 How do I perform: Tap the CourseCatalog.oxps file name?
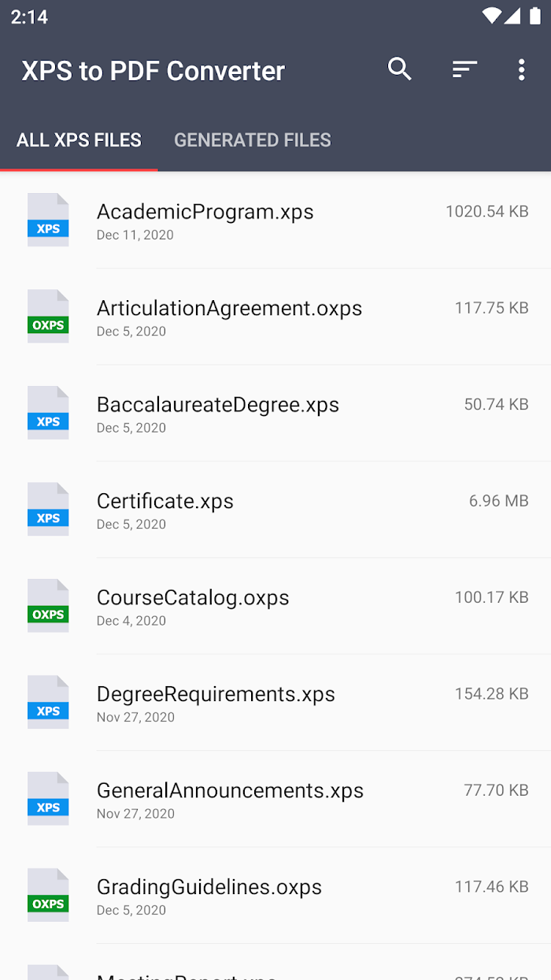(193, 598)
